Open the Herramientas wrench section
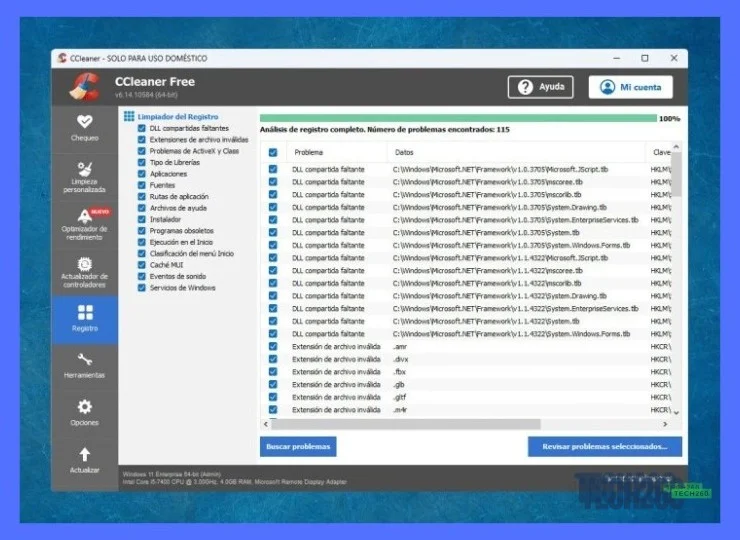This screenshot has width=740, height=540. (x=84, y=366)
